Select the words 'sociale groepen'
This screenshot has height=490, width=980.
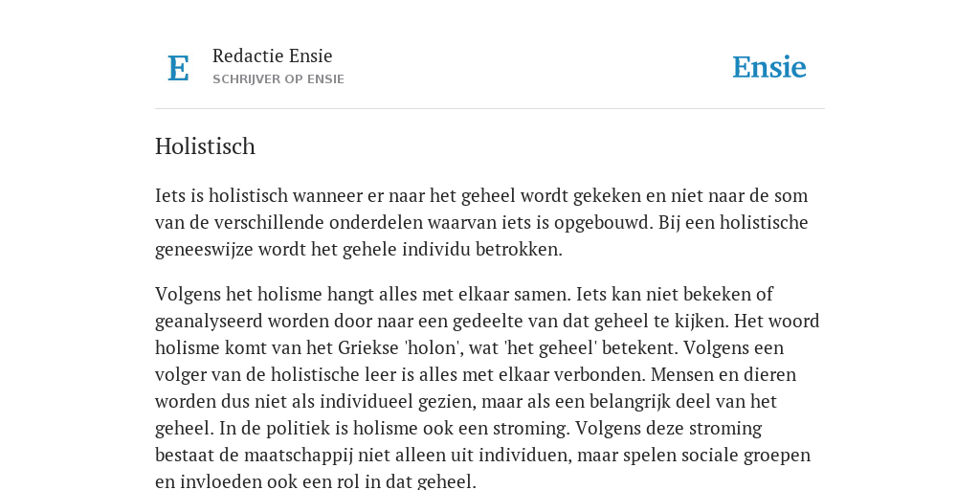click(743, 455)
